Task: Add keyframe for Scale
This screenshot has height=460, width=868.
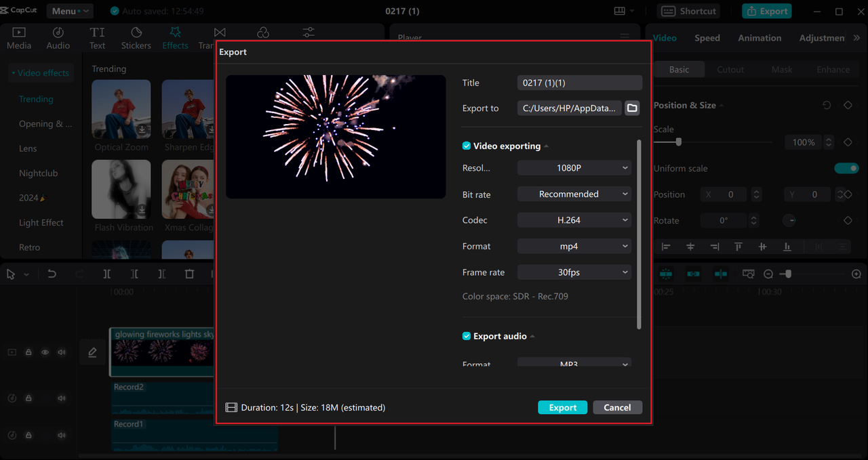Action: [848, 142]
